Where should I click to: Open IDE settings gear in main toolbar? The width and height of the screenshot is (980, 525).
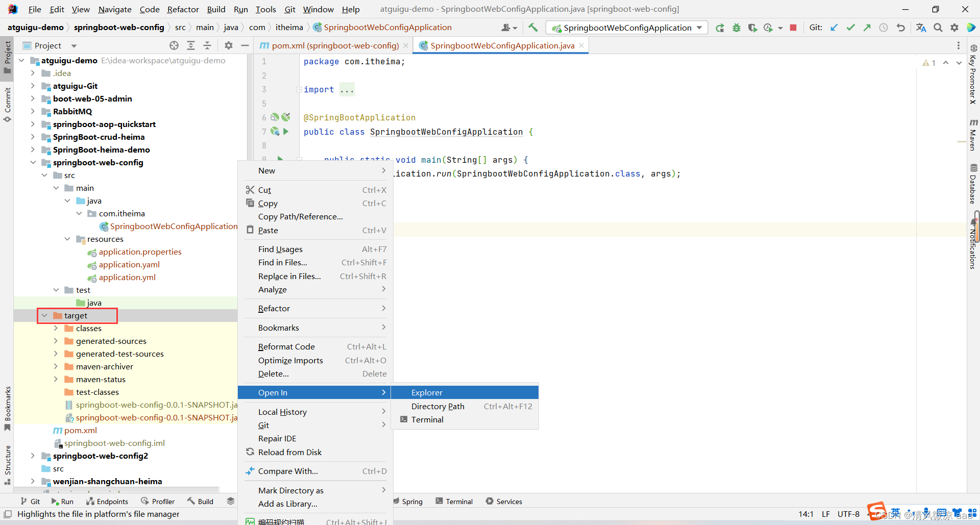click(x=954, y=28)
